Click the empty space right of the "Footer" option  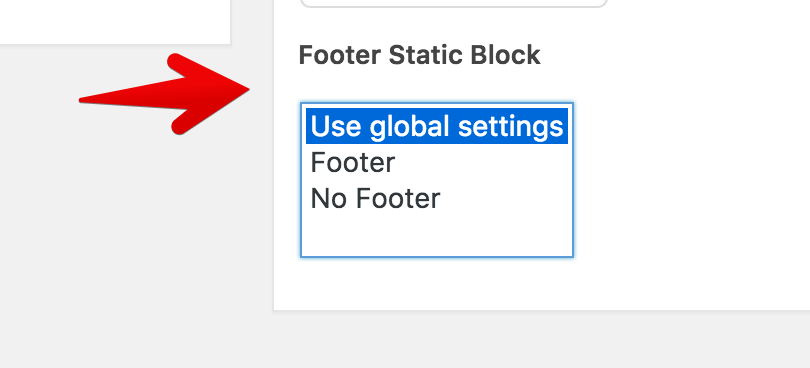tap(481, 162)
